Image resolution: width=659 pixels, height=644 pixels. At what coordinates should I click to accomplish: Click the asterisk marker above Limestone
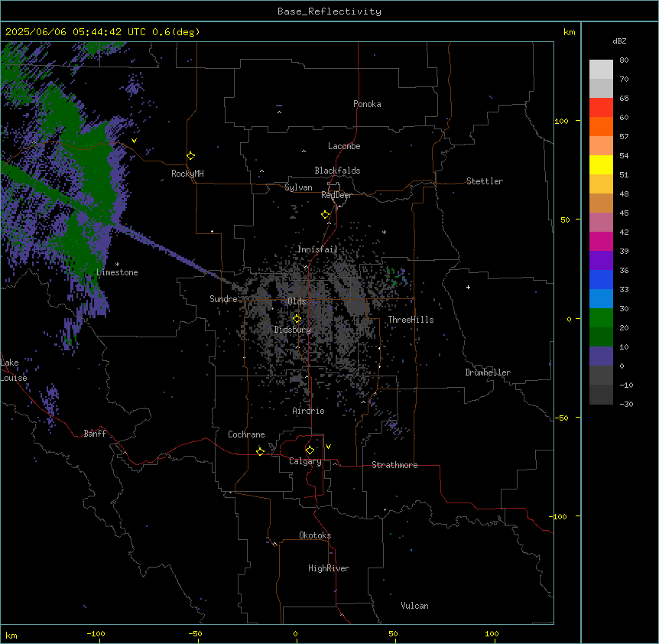(117, 265)
